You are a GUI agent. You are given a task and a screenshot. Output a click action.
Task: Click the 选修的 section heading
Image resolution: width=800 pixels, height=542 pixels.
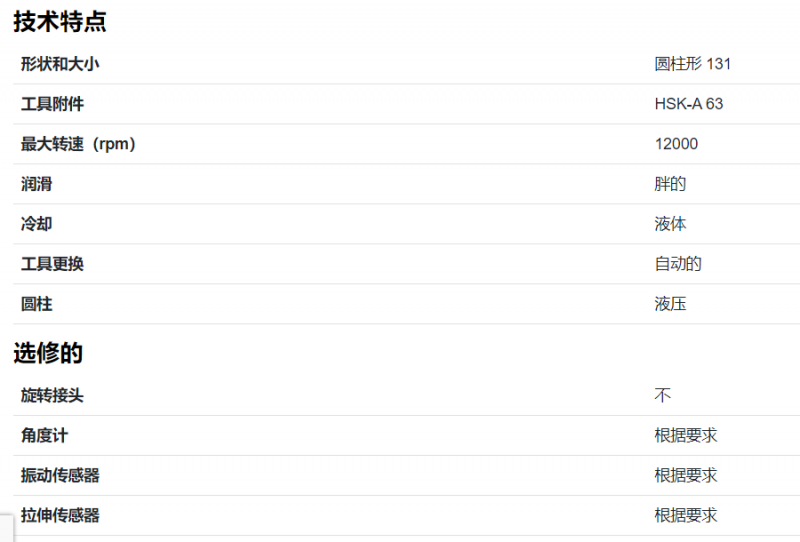click(x=48, y=353)
